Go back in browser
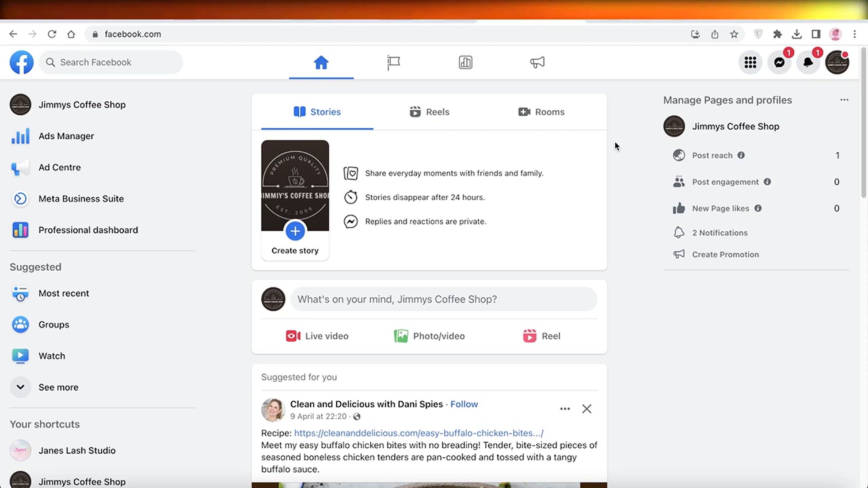 13,34
